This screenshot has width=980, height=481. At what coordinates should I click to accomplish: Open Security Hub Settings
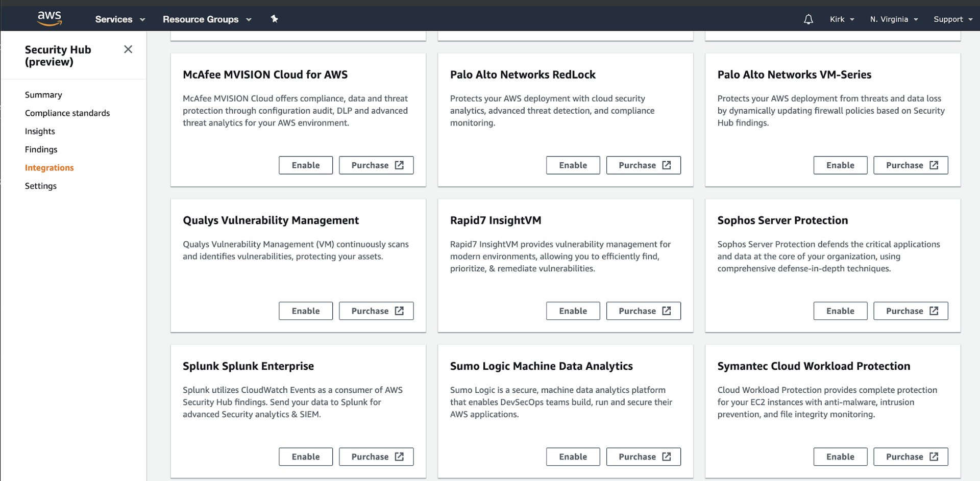coord(41,186)
